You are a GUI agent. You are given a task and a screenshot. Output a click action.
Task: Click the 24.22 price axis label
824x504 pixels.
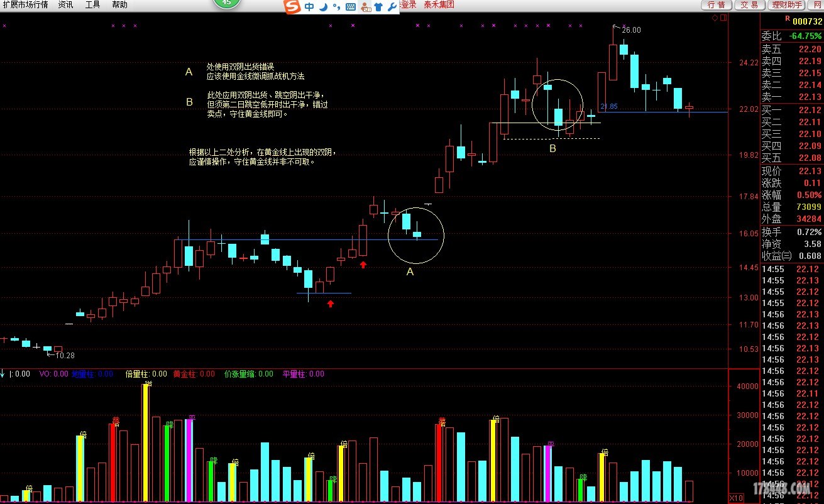click(748, 63)
